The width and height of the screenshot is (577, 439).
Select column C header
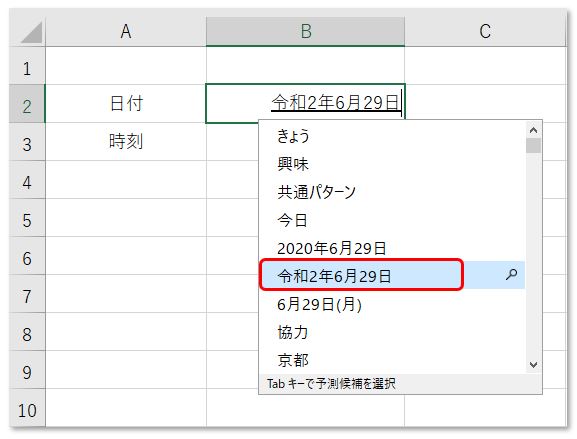tap(485, 31)
